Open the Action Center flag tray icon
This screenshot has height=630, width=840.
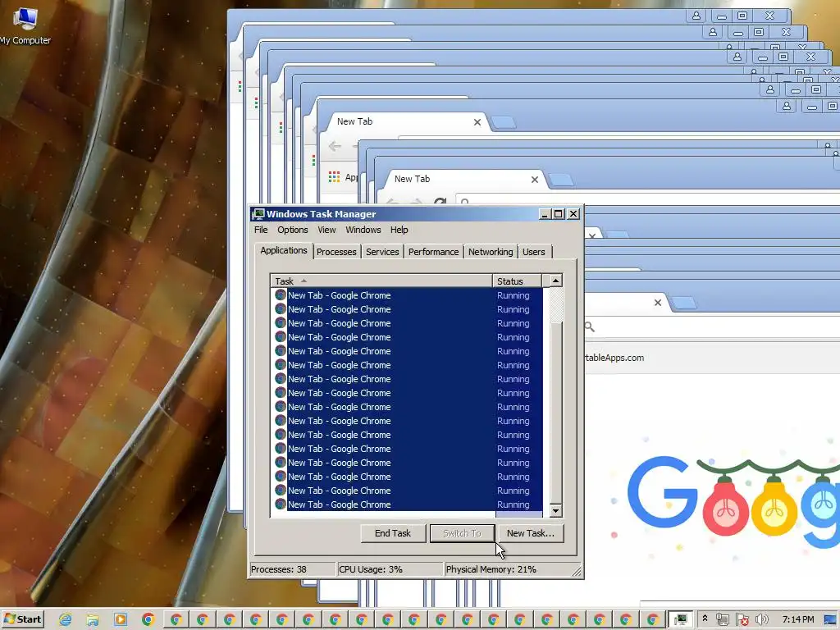742,620
